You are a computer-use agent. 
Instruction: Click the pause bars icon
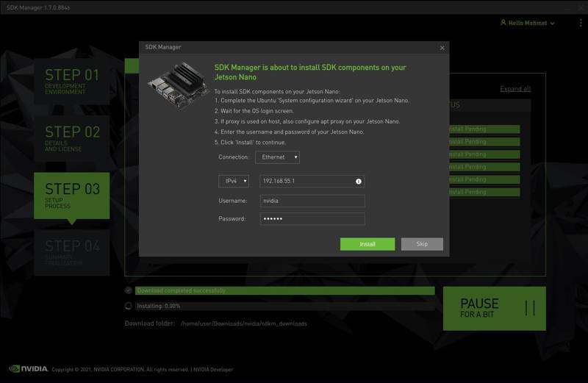[530, 308]
